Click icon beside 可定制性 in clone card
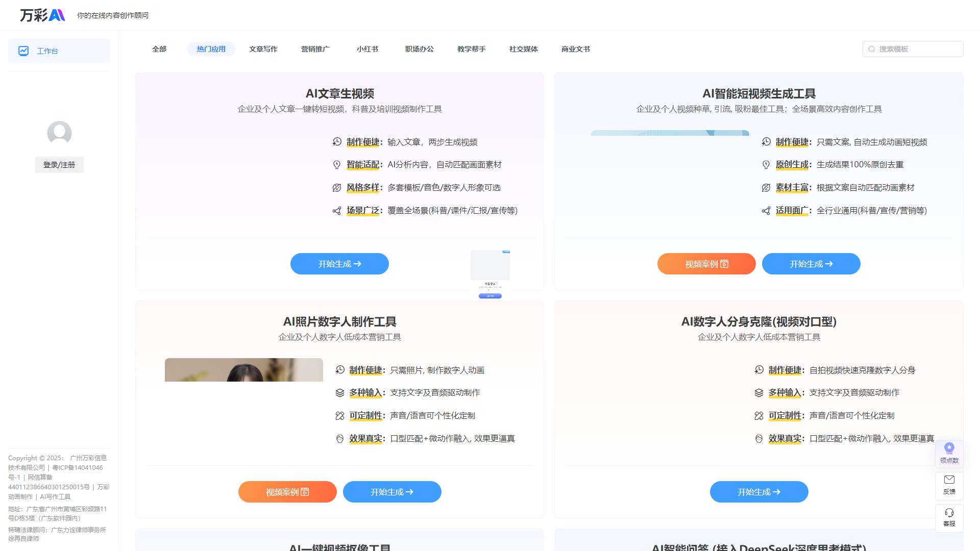The image size is (980, 551). [x=759, y=416]
